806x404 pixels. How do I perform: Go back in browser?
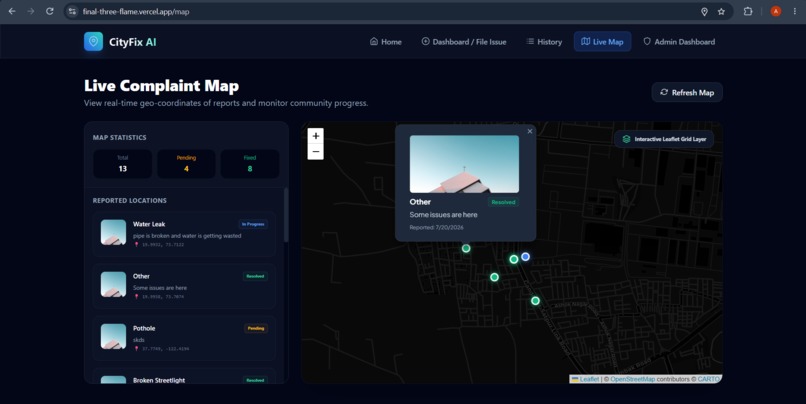click(12, 11)
